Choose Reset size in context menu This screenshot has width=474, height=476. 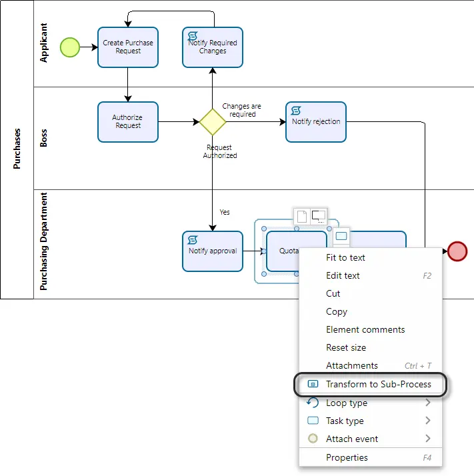tap(371, 347)
